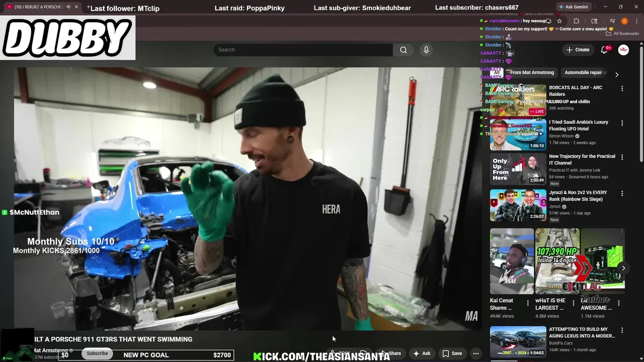Open options for Lexus build video
This screenshot has width=644, height=362.
click(622, 330)
